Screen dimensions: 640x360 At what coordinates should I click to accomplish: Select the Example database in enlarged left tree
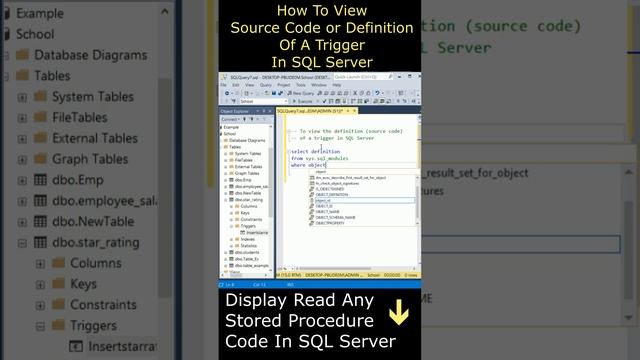40,13
